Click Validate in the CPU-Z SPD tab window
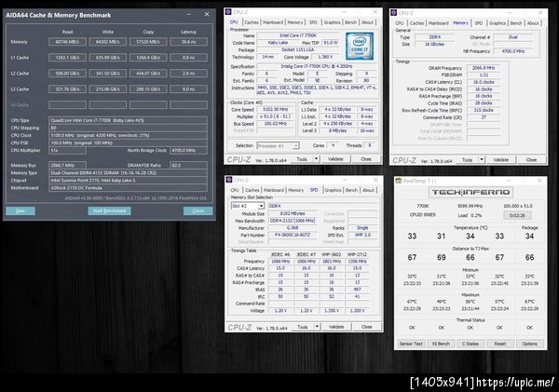559x392 pixels. (x=336, y=327)
